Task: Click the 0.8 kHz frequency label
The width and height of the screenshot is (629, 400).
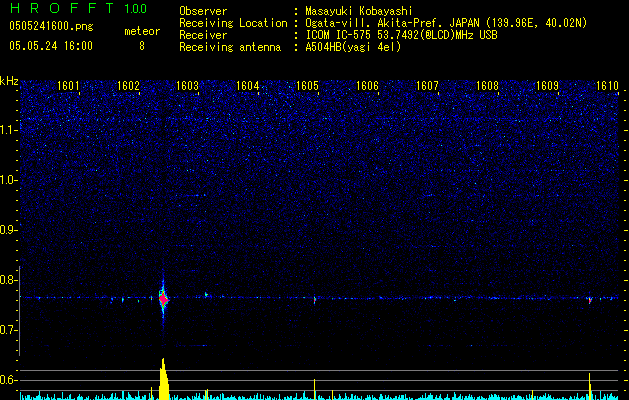Action: 7,280
